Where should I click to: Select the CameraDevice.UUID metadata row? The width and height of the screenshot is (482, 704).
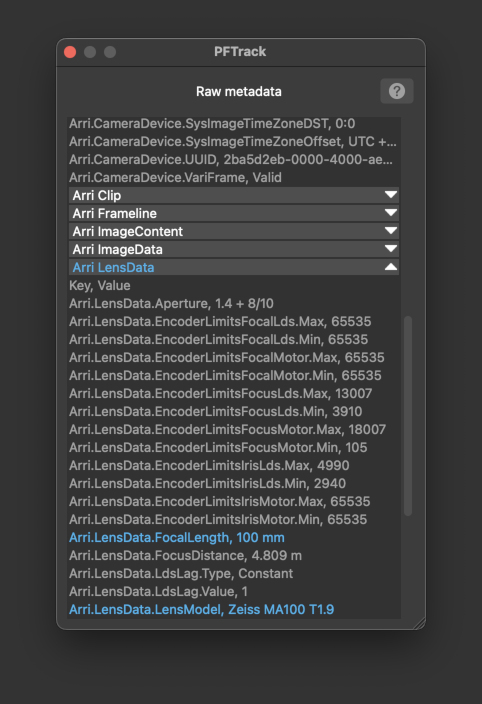[234, 159]
